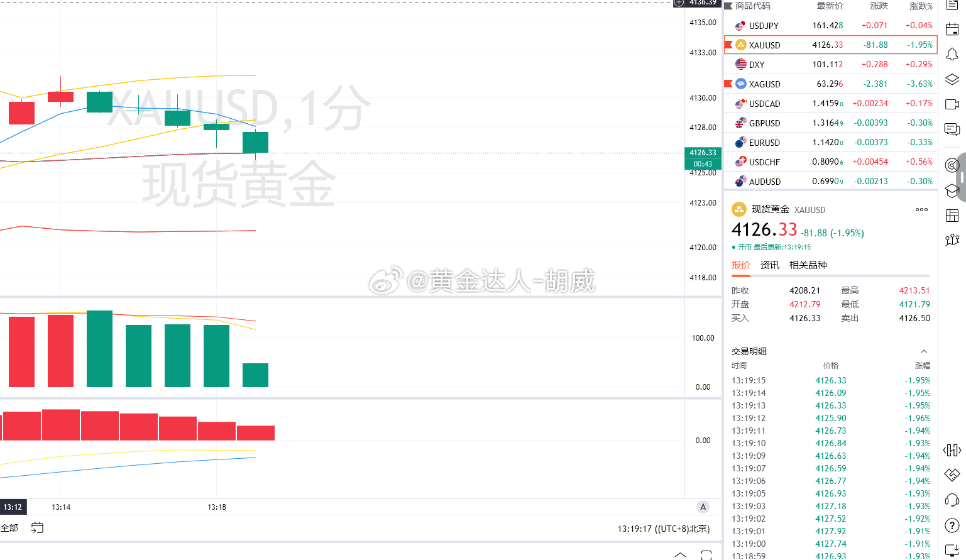
Task: Click the 13:19:12 trade at 4125.90
Action: coord(830,418)
